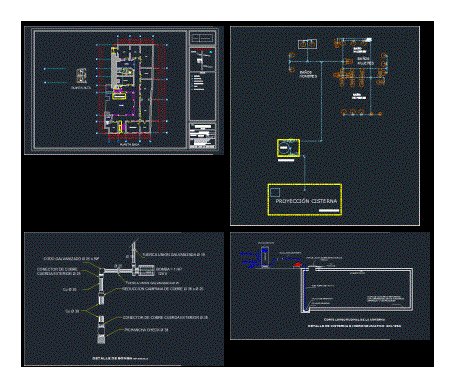Open the key plan thumbnail in the title block
Image resolution: width=454 pixels, height=387 pixels.
pyautogui.click(x=202, y=59)
